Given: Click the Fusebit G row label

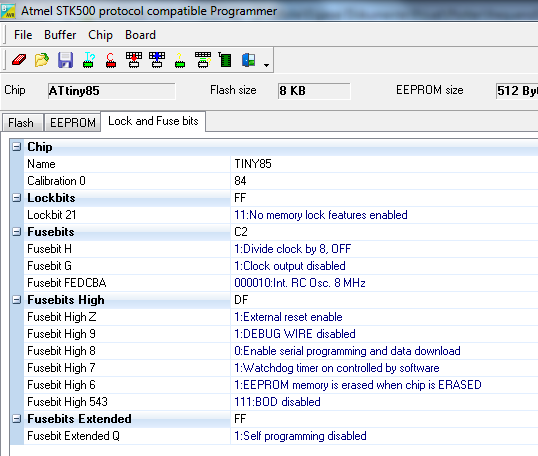Looking at the screenshot, I should pyautogui.click(x=49, y=266).
